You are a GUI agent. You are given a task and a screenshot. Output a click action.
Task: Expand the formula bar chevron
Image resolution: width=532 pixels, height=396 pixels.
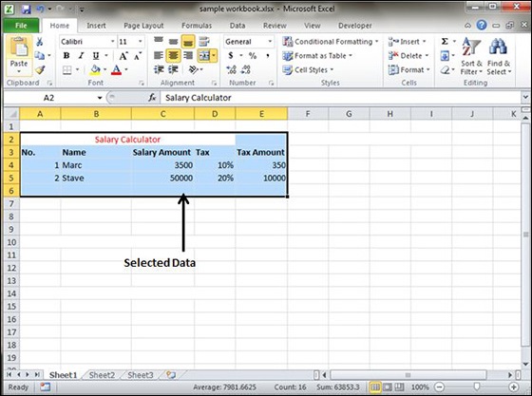[x=524, y=98]
